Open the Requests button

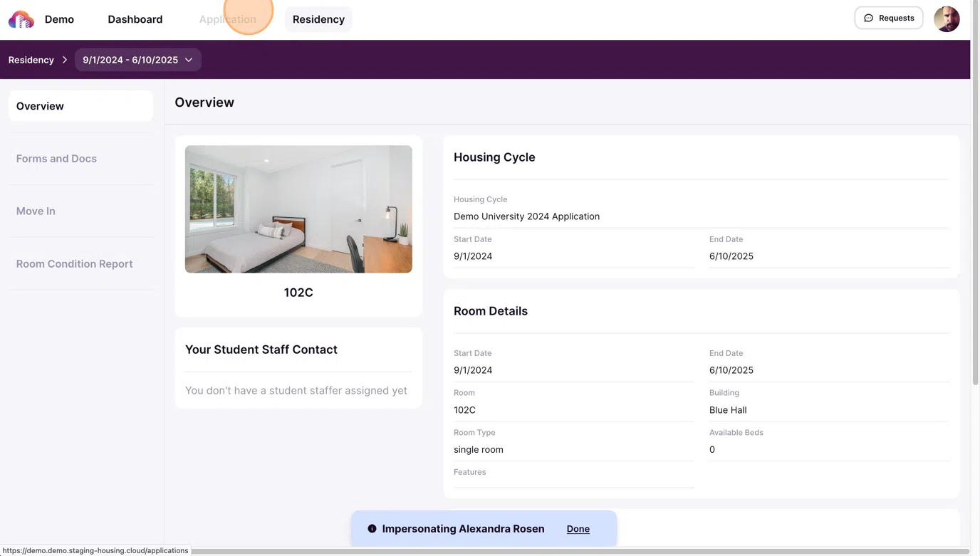click(x=888, y=19)
